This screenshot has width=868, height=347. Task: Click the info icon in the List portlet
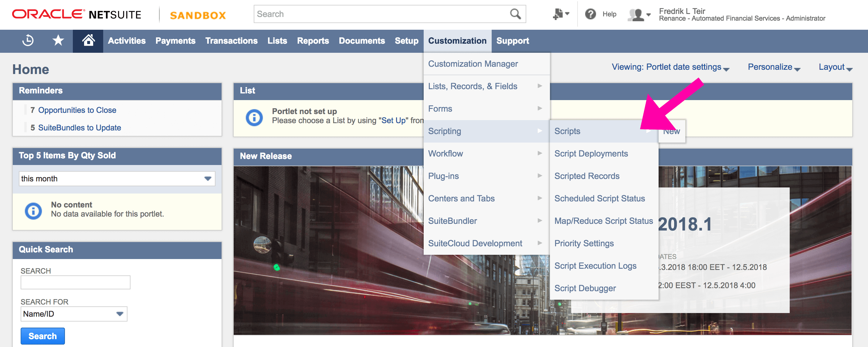254,118
